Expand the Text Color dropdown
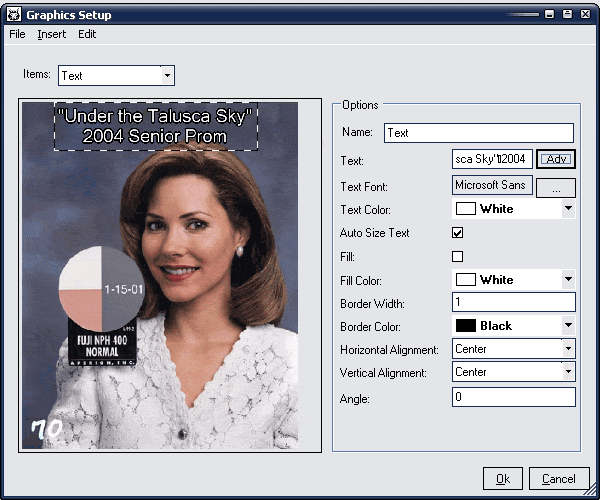Image resolution: width=600 pixels, height=500 pixels. tap(568, 209)
